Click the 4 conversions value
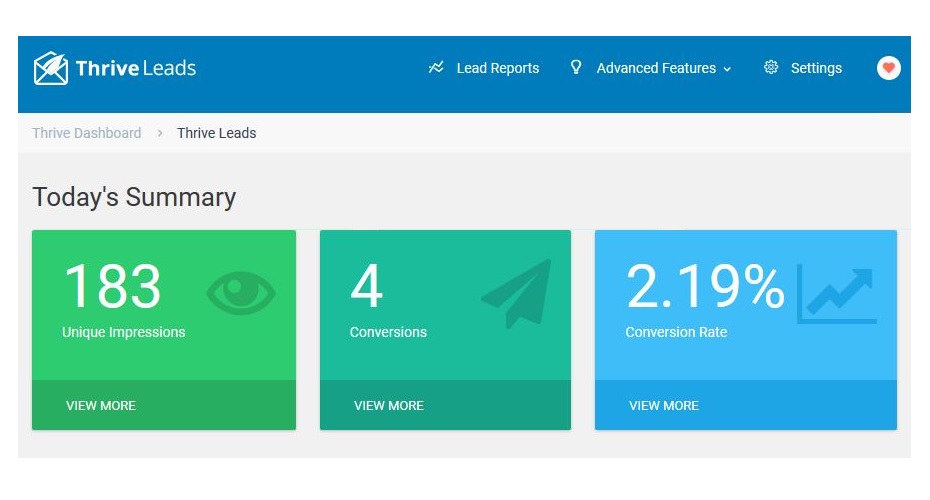Image resolution: width=930 pixels, height=500 pixels. click(x=367, y=286)
